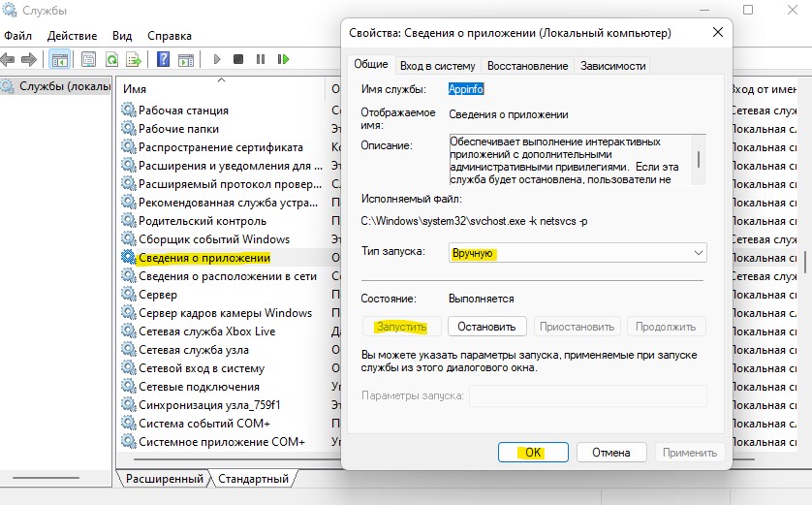Click gear icon of Распространение сертификата

tap(129, 146)
